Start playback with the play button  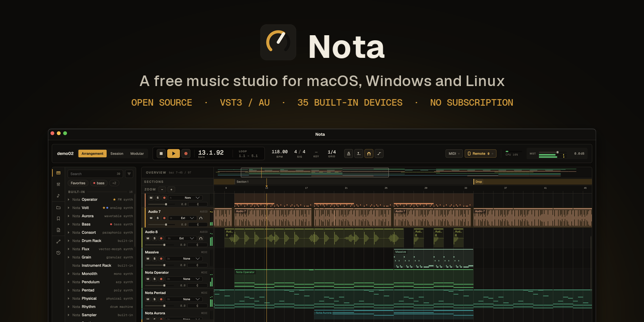point(173,153)
